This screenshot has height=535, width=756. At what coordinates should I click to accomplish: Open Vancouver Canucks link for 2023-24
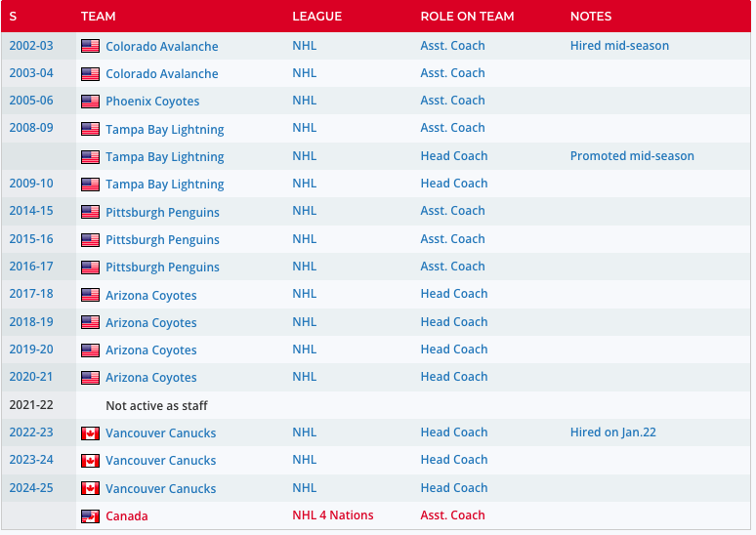(x=160, y=461)
